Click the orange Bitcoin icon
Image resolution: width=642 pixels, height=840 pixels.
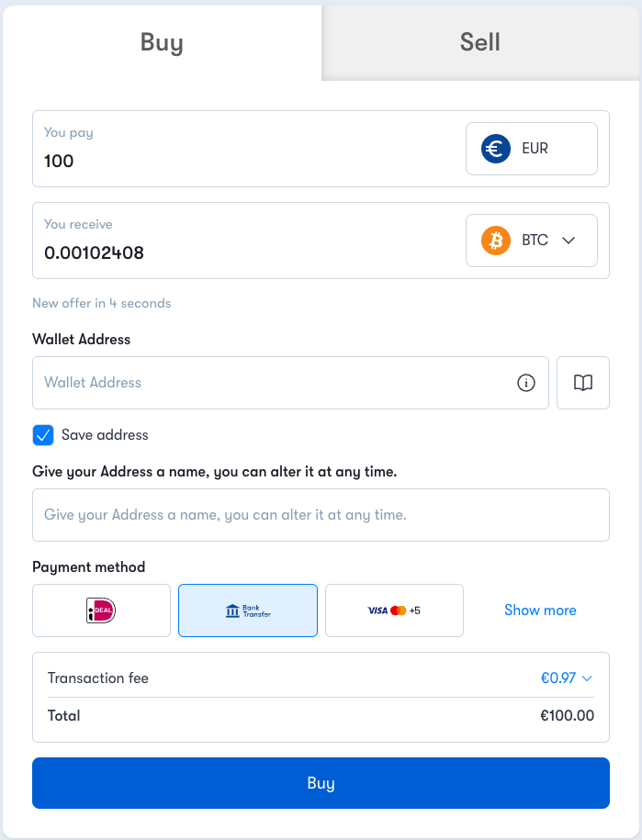click(496, 241)
